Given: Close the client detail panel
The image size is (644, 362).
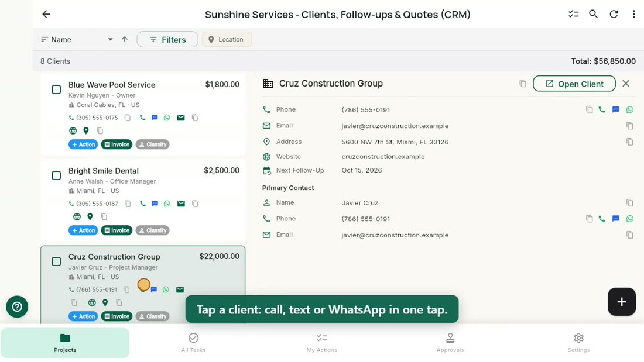Looking at the screenshot, I should [626, 84].
